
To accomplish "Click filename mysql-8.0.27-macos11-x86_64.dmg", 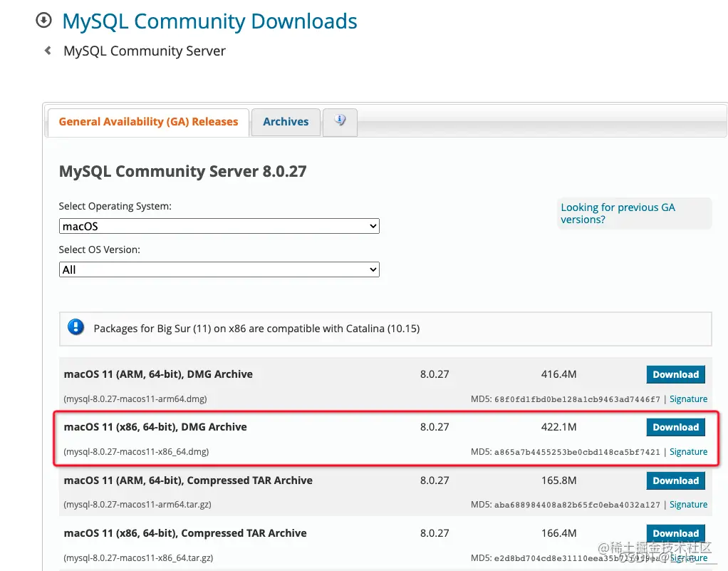I will click(136, 452).
